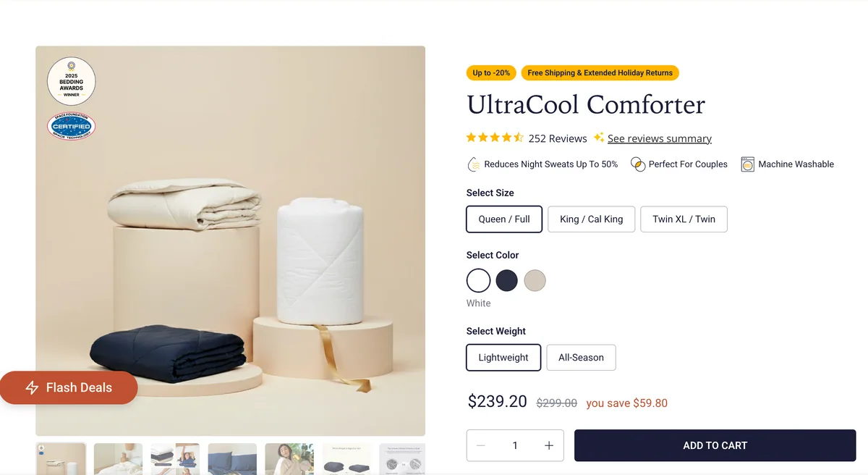Click the star rating icons
Viewport: 868px width, 475px height.
click(x=495, y=138)
